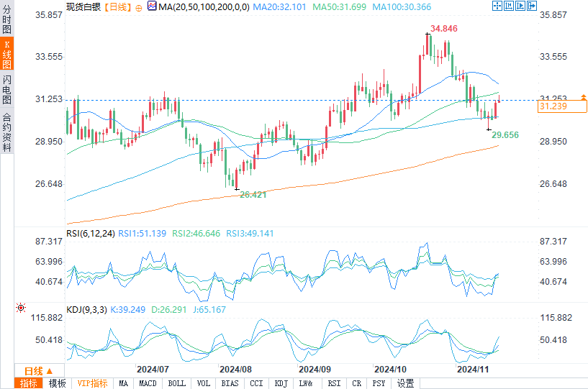Choose the LW& indicator button
Viewport: 588px width, 389px height.
click(306, 383)
